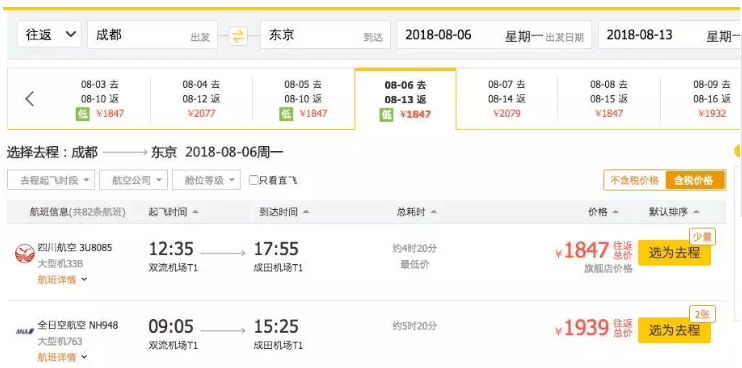Open the default sort order dropdown

click(x=674, y=212)
